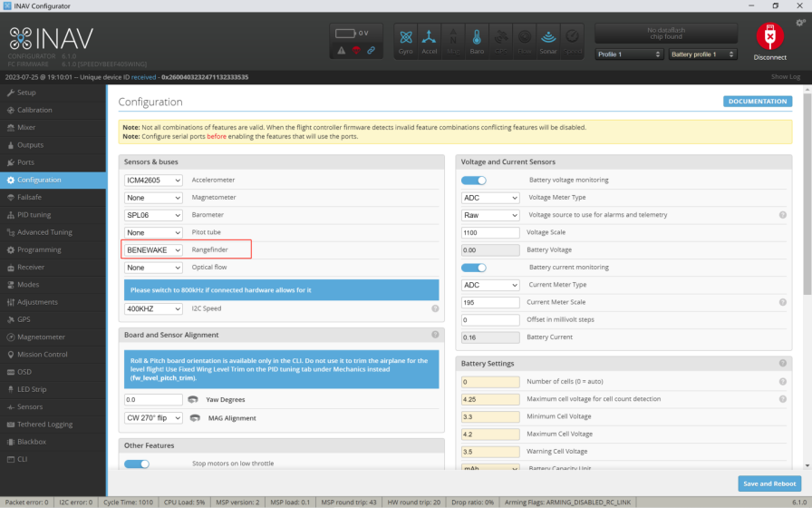This screenshot has height=508, width=812.
Task: Open the Setup tab
Action: click(53, 93)
